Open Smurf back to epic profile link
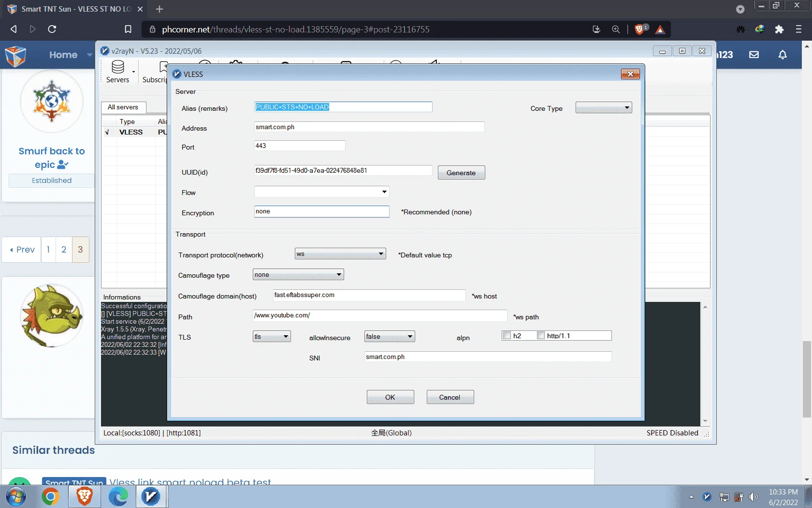Screen dimensions: 812x508 coord(51,158)
